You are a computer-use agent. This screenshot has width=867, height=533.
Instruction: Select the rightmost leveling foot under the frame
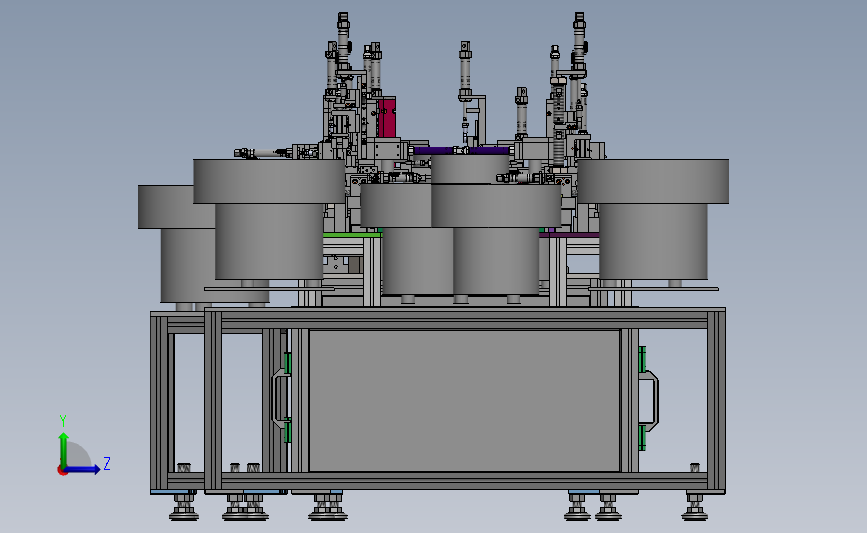click(694, 506)
